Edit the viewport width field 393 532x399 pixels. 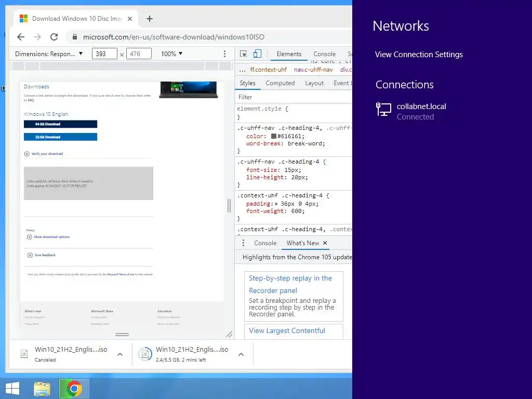[x=104, y=54]
